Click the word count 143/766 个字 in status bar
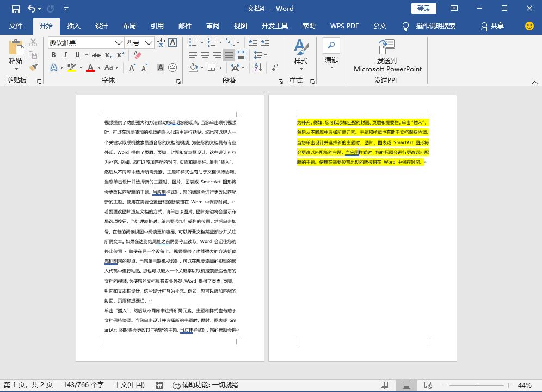This screenshot has width=542, height=392. click(83, 385)
